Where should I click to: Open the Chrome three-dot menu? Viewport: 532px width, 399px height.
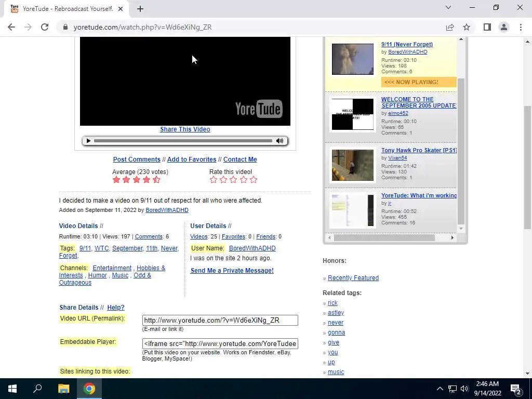click(x=521, y=27)
